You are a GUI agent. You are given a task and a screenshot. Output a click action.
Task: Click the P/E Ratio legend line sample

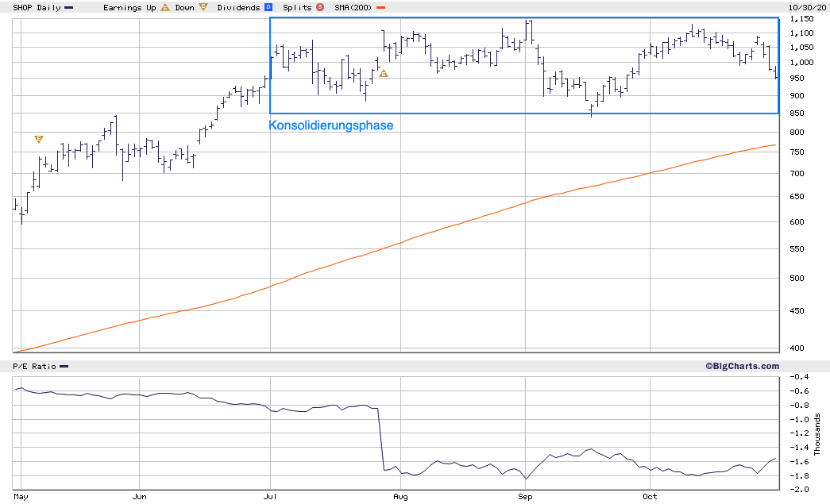tap(64, 367)
